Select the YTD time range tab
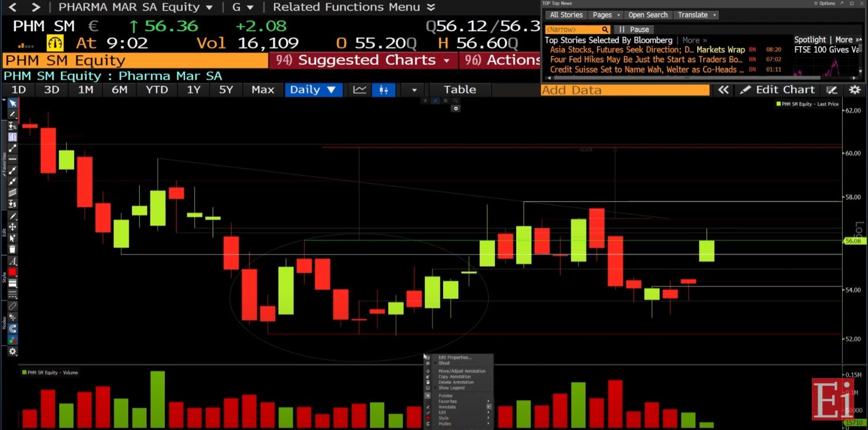The width and height of the screenshot is (868, 430). [x=157, y=90]
